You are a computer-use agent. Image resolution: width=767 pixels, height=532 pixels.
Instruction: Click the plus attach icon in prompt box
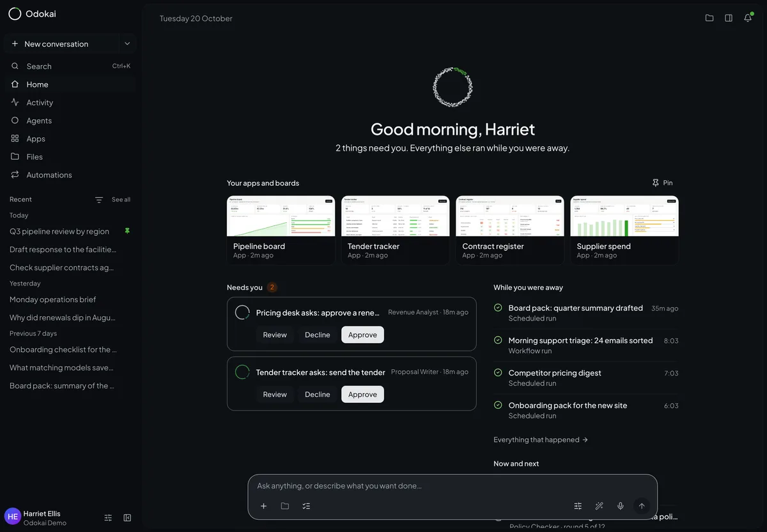pyautogui.click(x=263, y=506)
